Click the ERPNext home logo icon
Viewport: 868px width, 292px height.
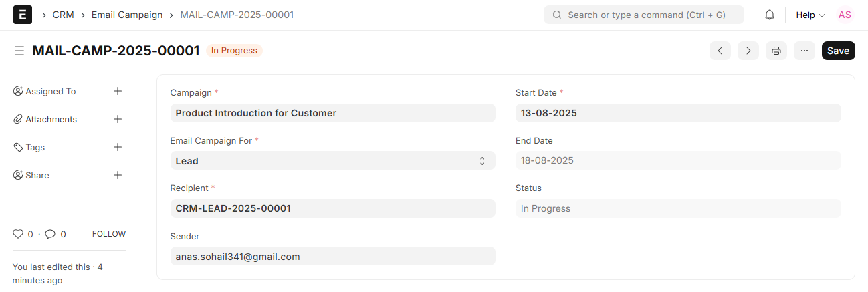point(23,15)
